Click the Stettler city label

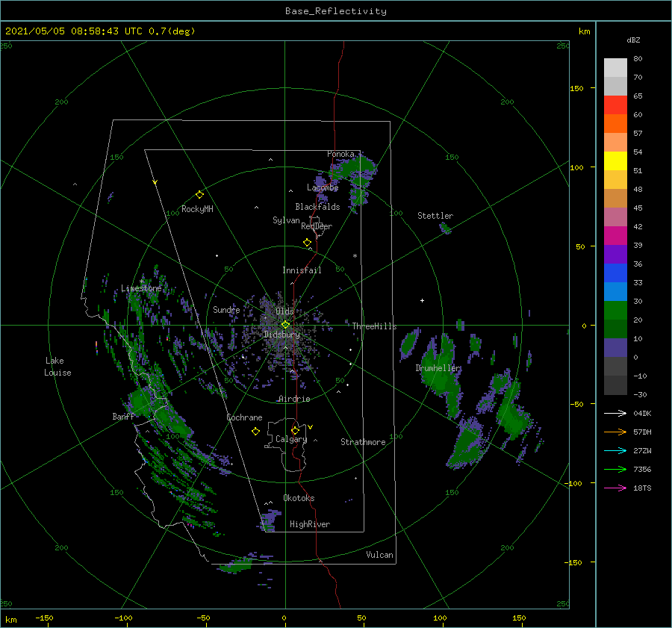[x=435, y=216]
